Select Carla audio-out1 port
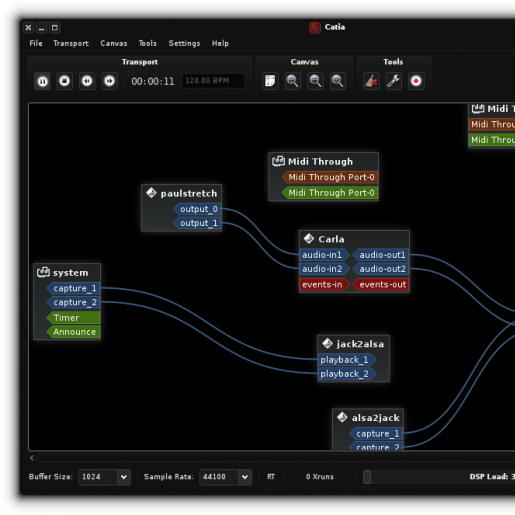Image resolution: width=515 pixels, height=515 pixels. [381, 255]
